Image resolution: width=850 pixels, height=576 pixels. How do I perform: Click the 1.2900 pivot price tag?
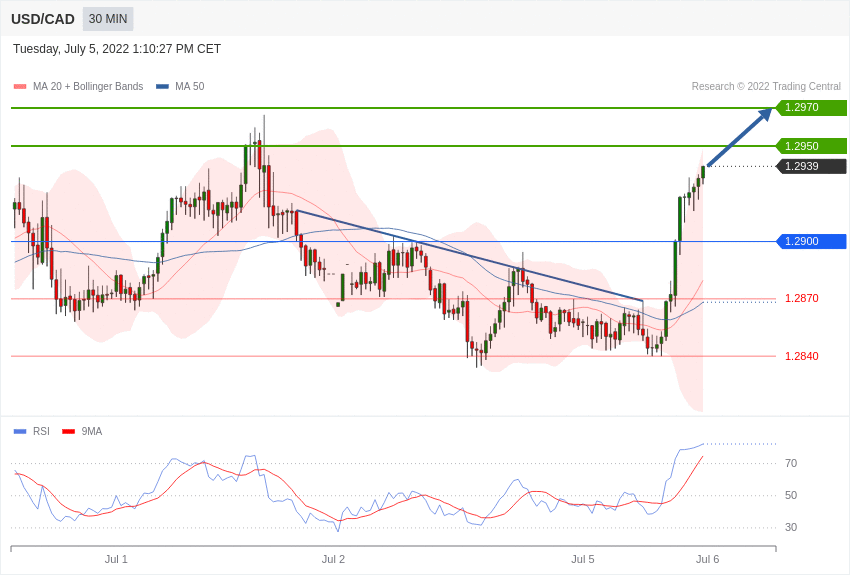[x=811, y=241]
